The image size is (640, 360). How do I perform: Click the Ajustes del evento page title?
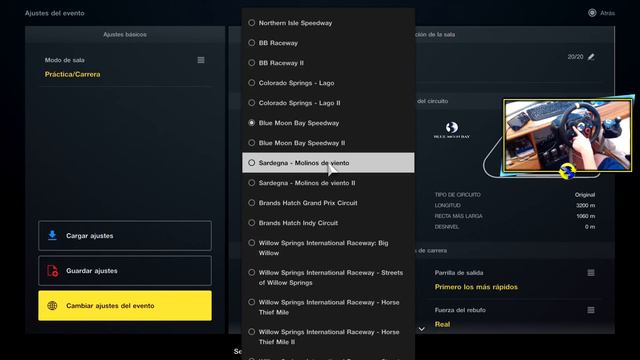tap(54, 13)
